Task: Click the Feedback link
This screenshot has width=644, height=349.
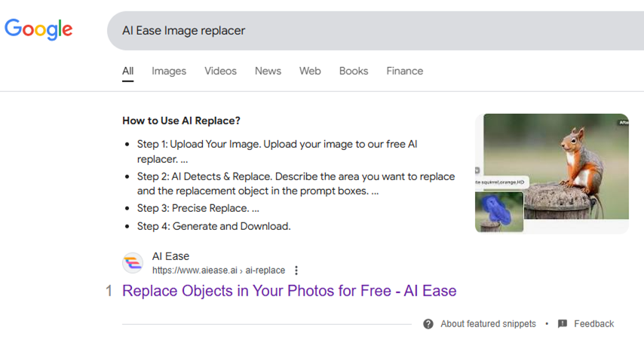Action: click(x=594, y=324)
